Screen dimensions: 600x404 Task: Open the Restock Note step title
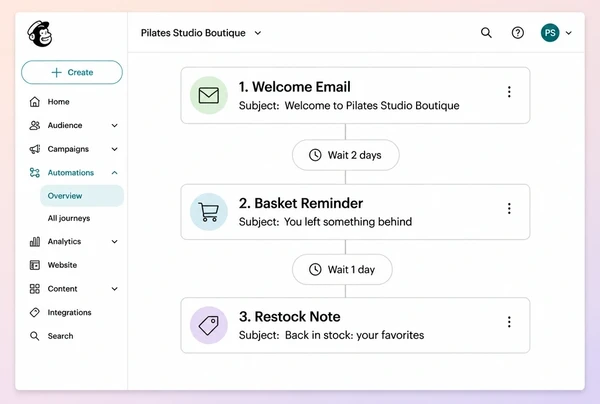[290, 316]
